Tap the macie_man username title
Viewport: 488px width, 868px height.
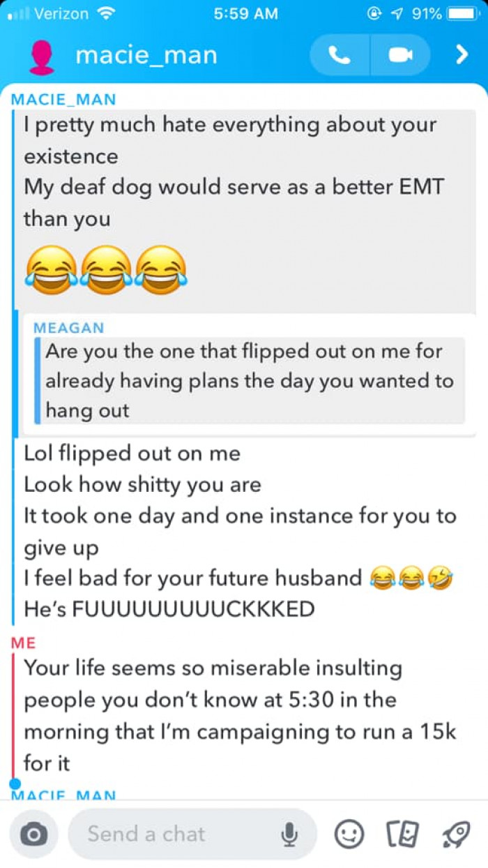click(146, 55)
